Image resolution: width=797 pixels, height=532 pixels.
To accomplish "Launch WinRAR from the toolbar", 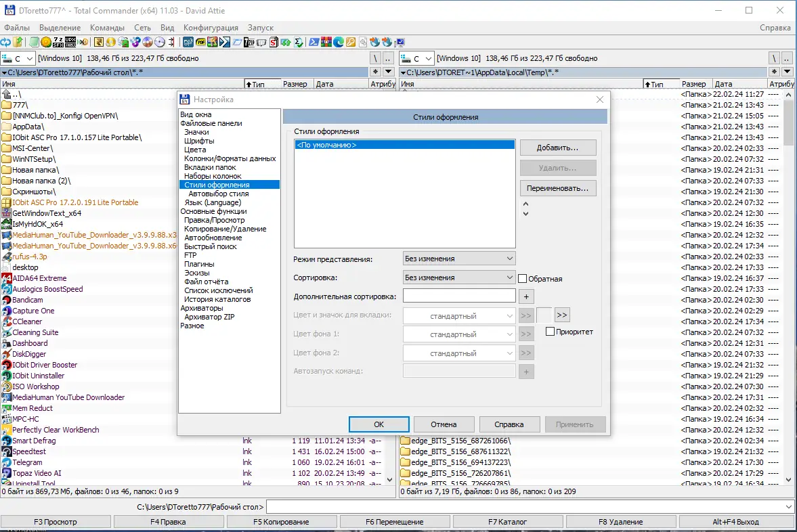I will pyautogui.click(x=326, y=42).
